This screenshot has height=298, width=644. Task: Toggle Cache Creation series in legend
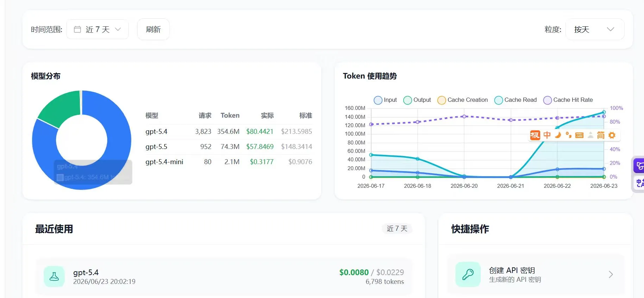tap(462, 100)
